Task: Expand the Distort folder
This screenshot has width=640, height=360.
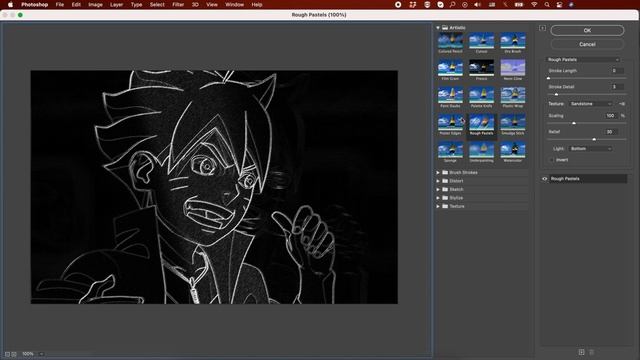Action: pos(438,181)
